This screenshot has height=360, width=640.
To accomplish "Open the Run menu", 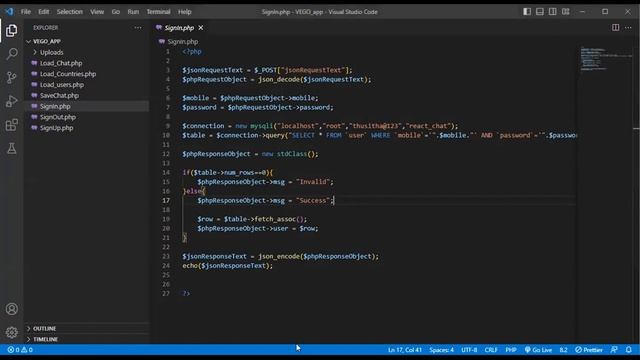I will click(133, 12).
